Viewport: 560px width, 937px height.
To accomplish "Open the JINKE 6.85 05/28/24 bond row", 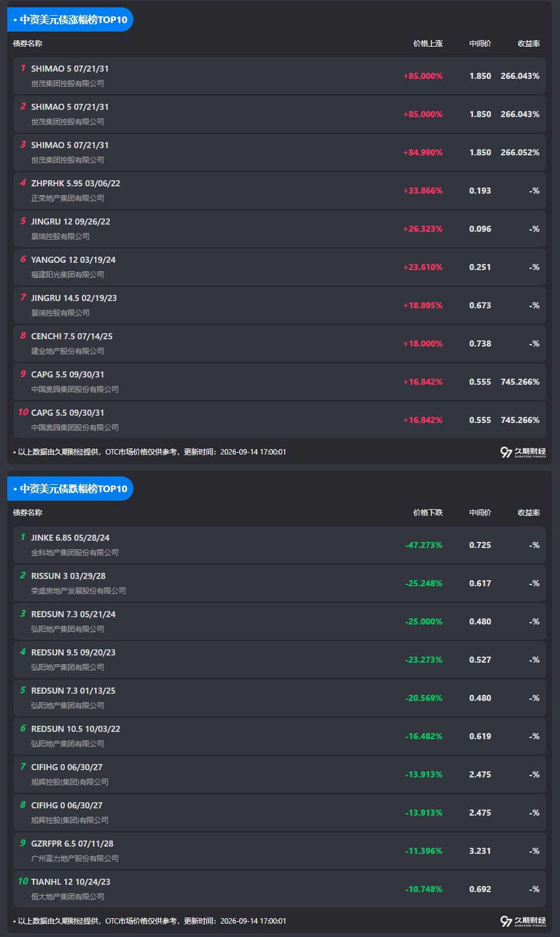I will click(280, 545).
